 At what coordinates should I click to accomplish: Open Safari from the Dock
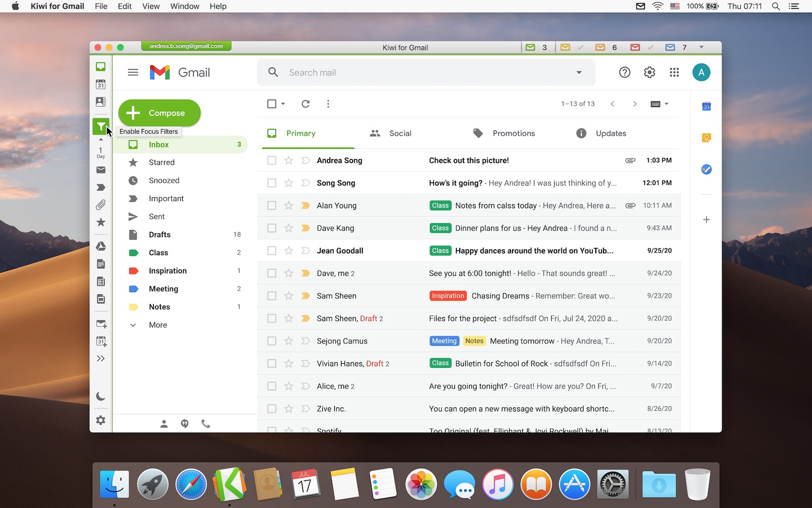[x=191, y=484]
